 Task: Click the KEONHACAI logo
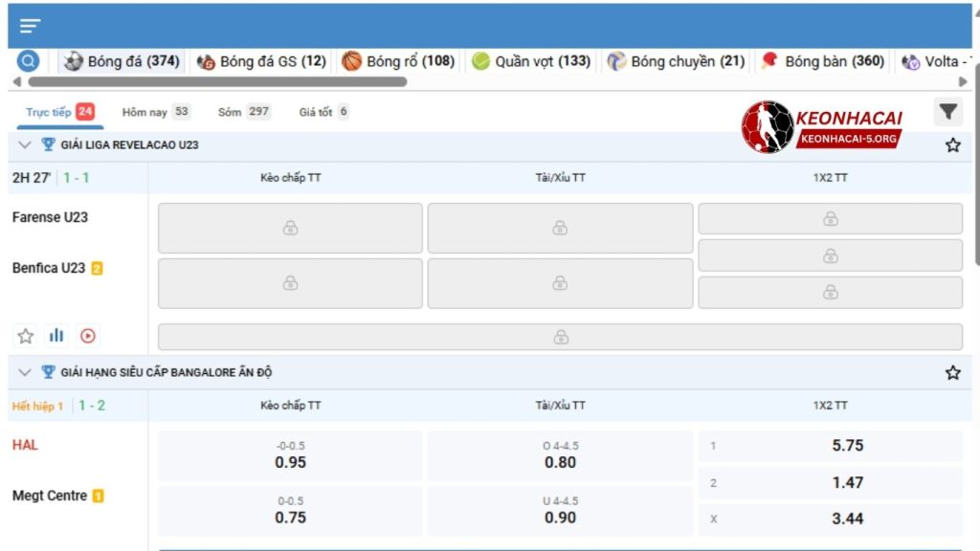[x=822, y=127]
